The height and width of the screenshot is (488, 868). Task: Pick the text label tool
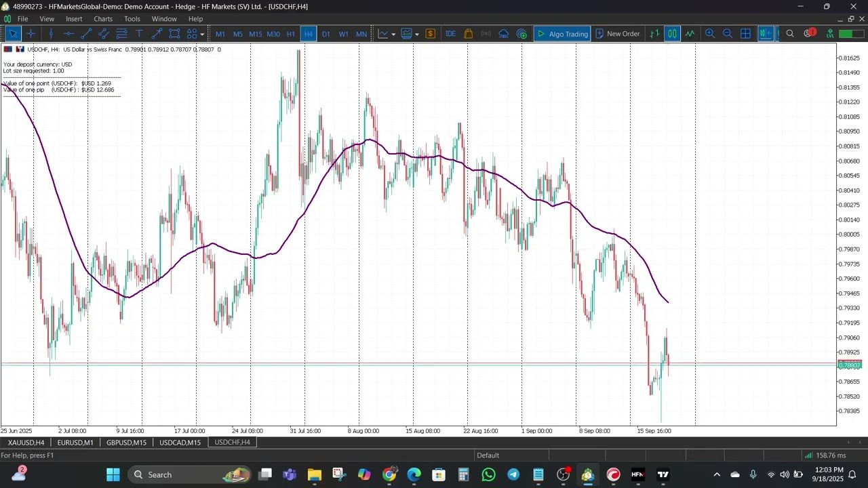(x=139, y=34)
